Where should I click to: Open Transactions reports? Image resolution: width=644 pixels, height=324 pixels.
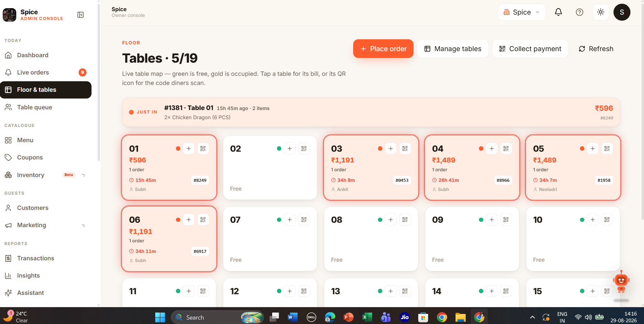(46, 258)
